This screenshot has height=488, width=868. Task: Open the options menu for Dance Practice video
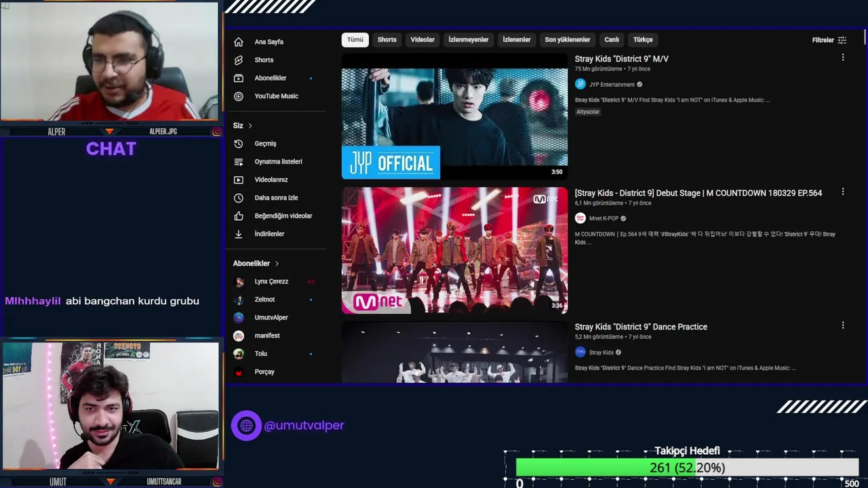coord(843,325)
